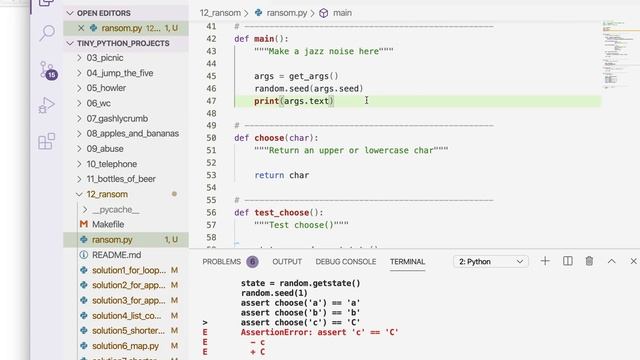Click the main symbol icon in breadcrumb
This screenshot has height=360, width=640.
tap(324, 13)
